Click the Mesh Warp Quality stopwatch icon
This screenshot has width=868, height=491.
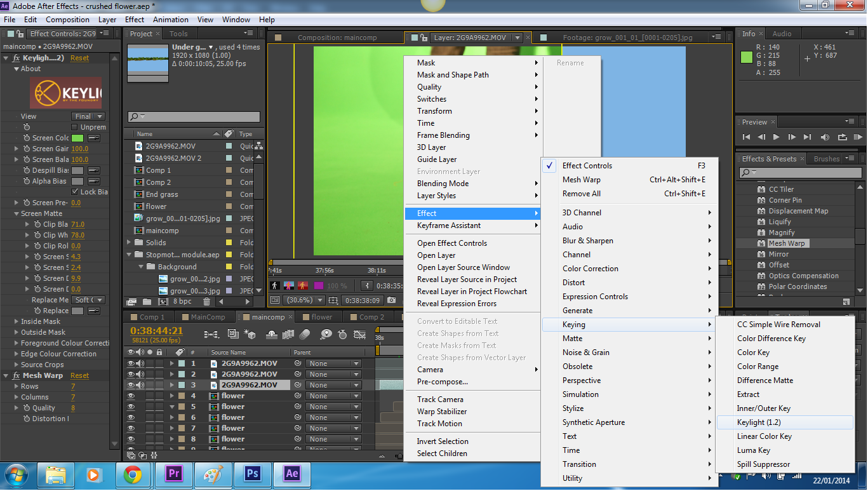point(27,408)
